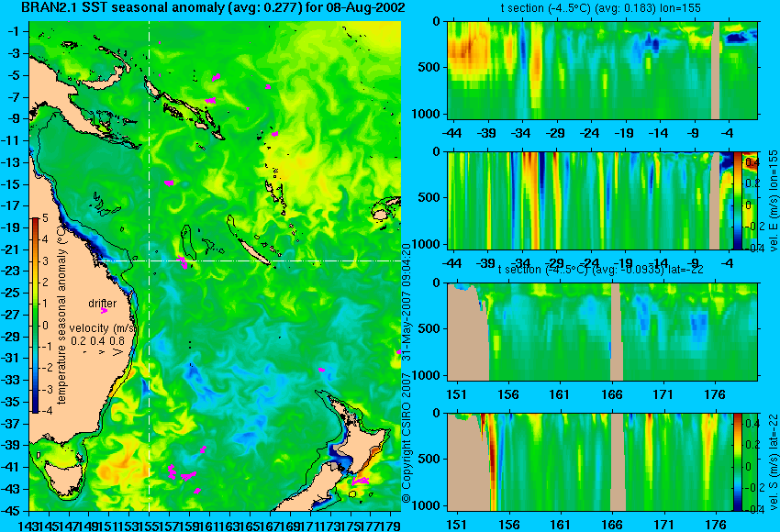
Task: Click the '0.2 0.4 0.8' velocity scale values
Action: point(98,341)
